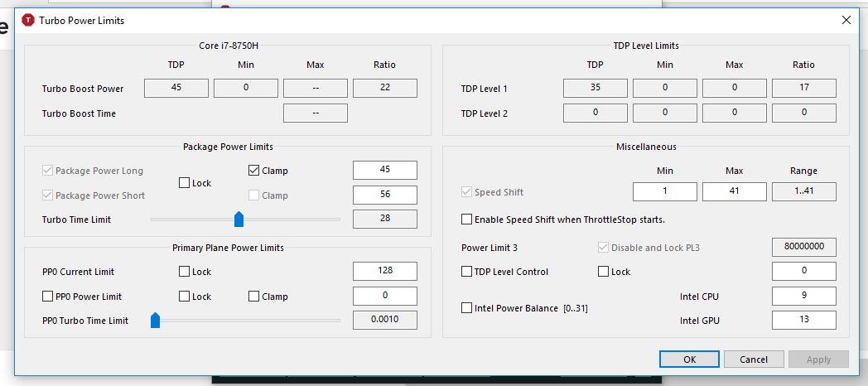The width and height of the screenshot is (868, 386).
Task: Click the Turbo Boost Power Max field
Action: point(316,88)
